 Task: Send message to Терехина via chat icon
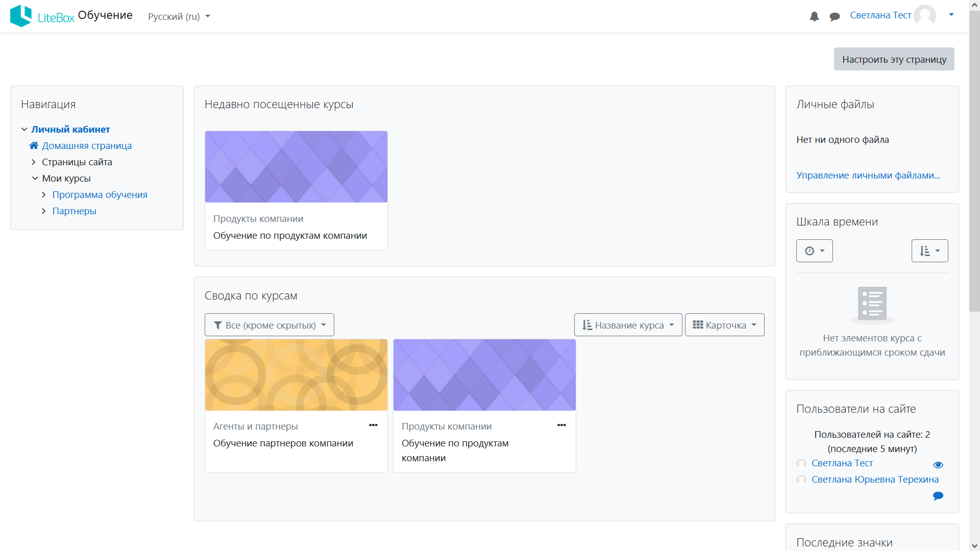click(x=938, y=496)
